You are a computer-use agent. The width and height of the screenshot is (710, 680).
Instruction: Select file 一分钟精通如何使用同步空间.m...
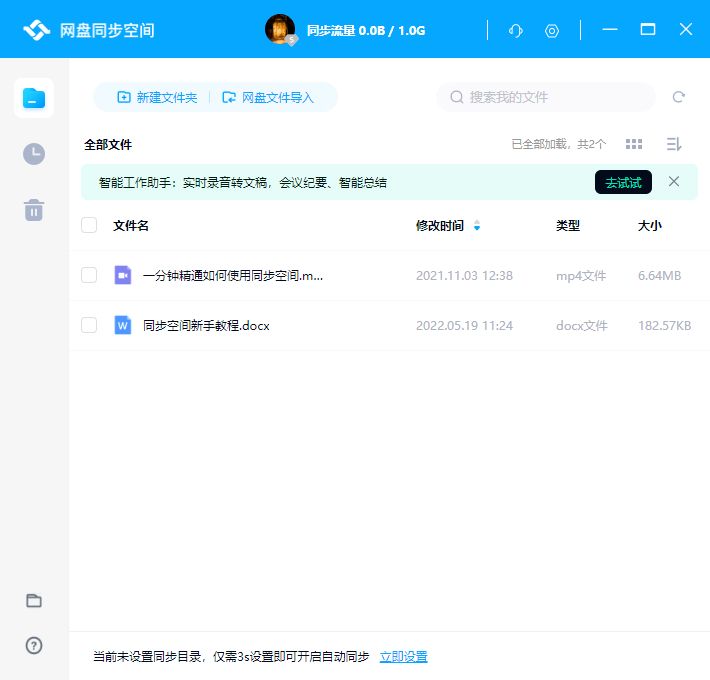point(233,275)
